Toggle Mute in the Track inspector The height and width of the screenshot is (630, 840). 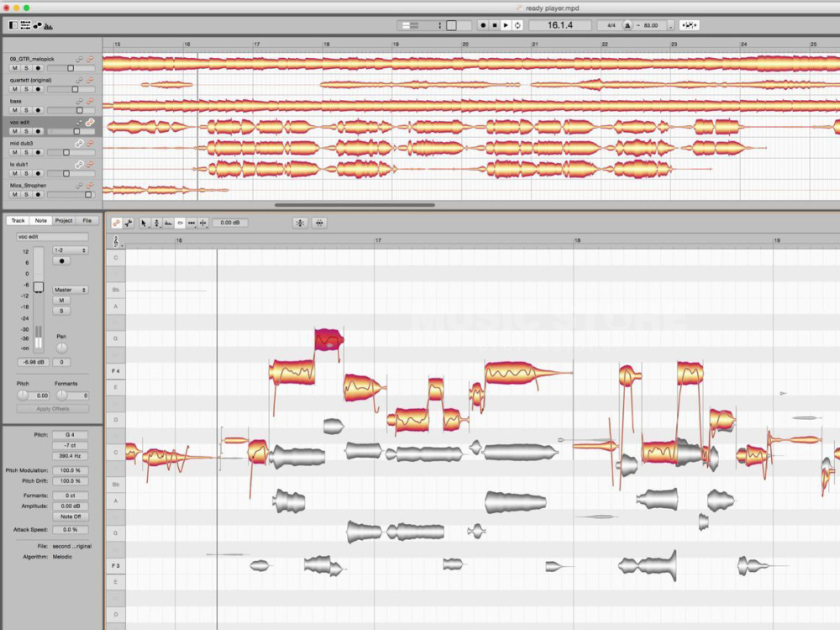coord(61,301)
